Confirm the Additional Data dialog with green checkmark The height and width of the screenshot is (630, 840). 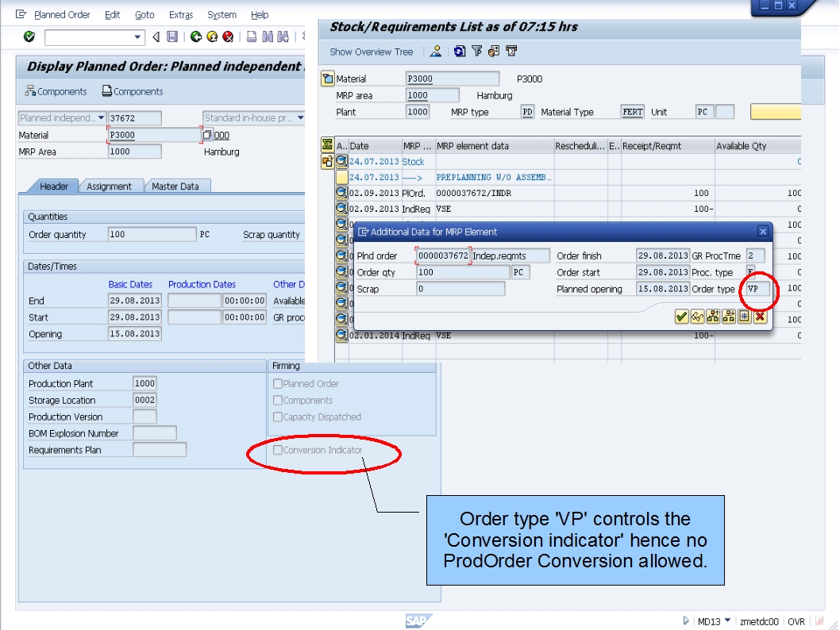pyautogui.click(x=681, y=317)
